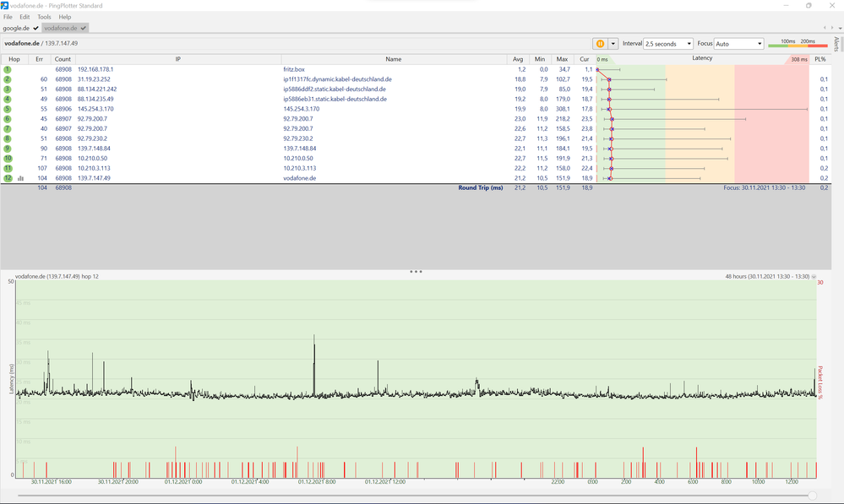Click the Err column header
Screen dimensions: 844x504
click(x=40, y=59)
